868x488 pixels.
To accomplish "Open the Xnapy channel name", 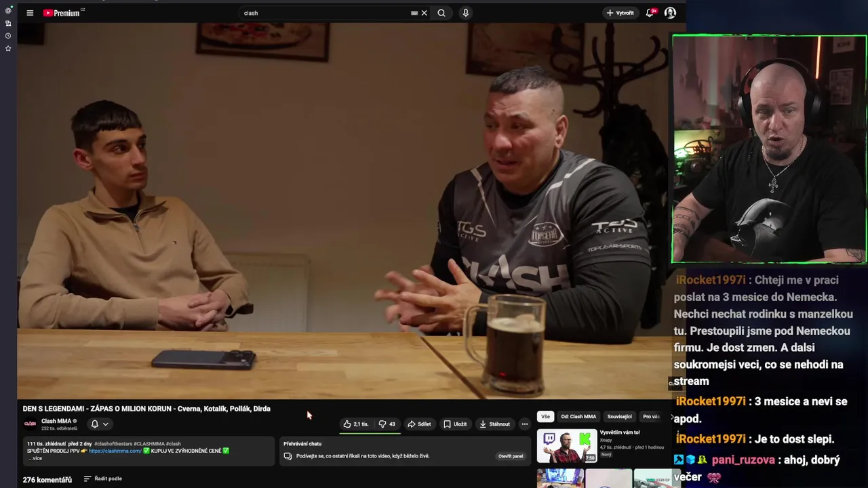I will pyautogui.click(x=606, y=440).
